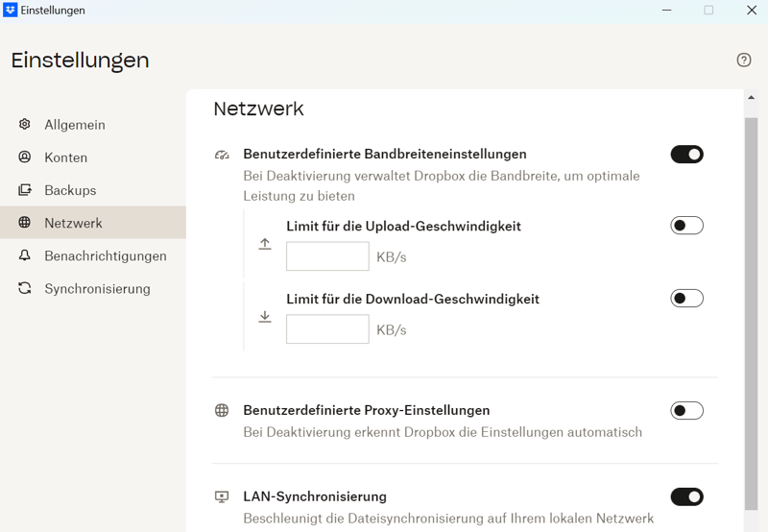Click the Allgemein gear icon in sidebar

(x=25, y=125)
